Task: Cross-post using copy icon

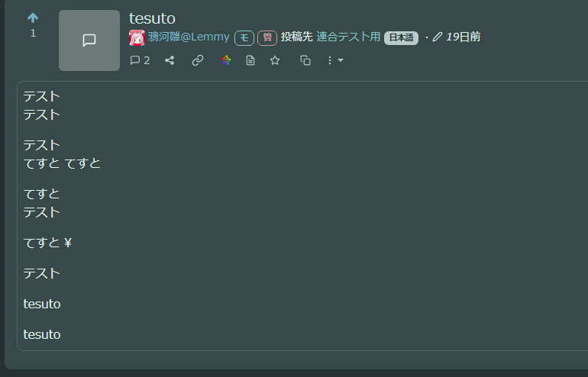Action: pos(305,60)
